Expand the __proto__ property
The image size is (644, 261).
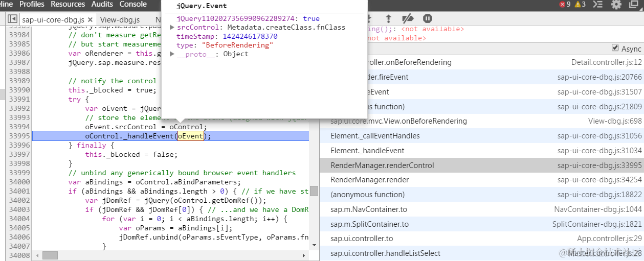click(172, 54)
